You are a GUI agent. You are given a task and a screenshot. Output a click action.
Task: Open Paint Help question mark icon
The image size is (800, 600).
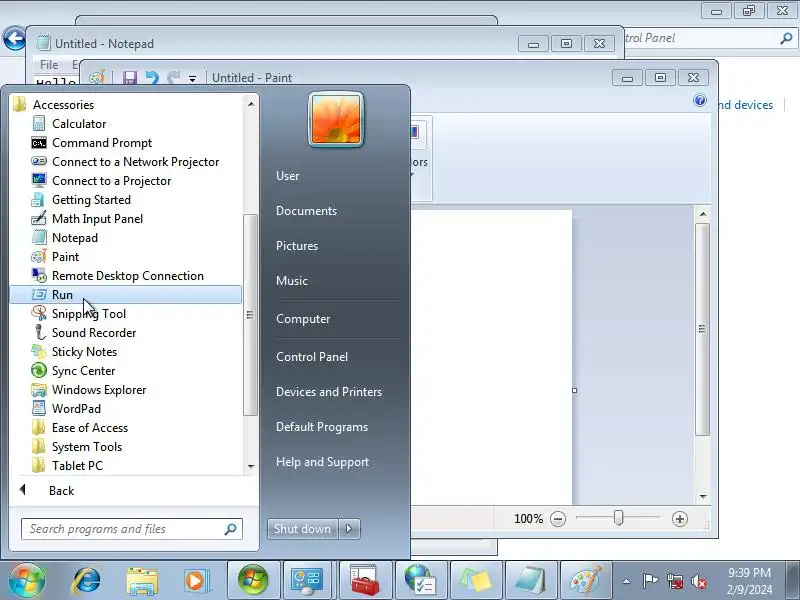(x=700, y=100)
